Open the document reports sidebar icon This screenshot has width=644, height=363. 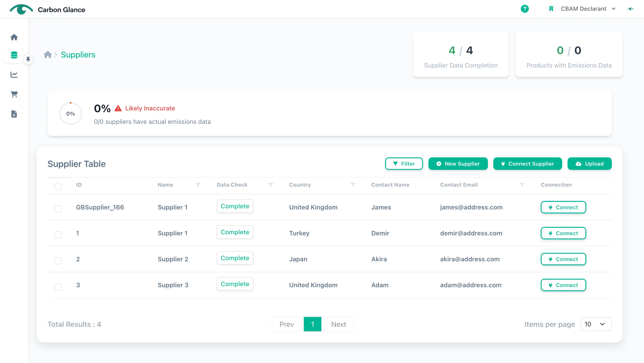[x=14, y=114]
